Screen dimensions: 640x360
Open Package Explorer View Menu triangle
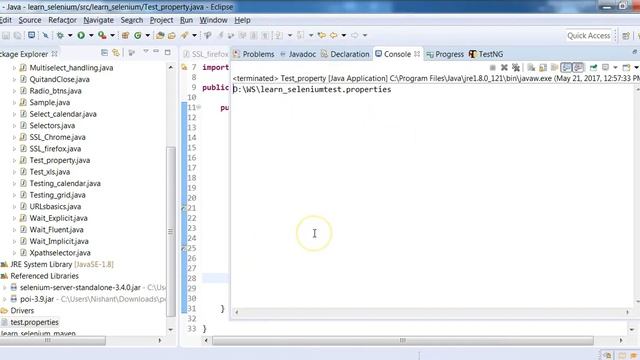pos(146,51)
